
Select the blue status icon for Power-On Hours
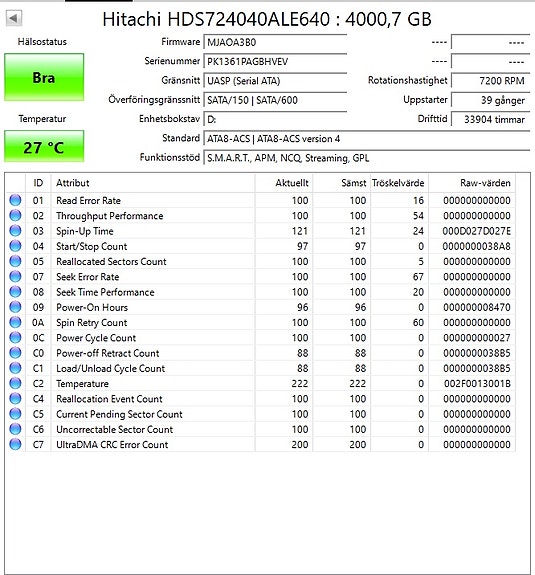(15, 307)
